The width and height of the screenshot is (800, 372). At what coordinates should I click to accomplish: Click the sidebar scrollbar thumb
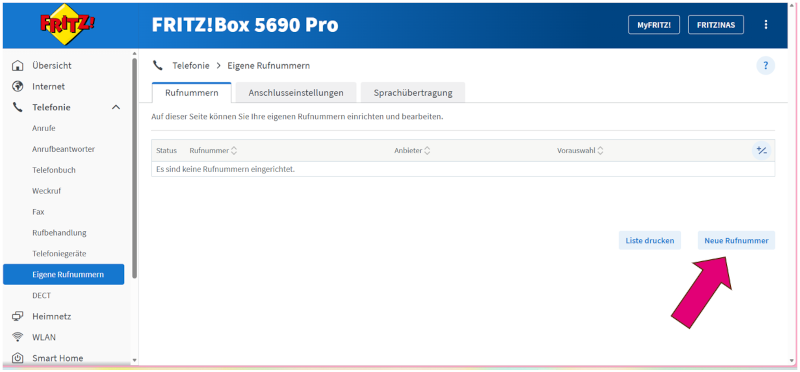(x=134, y=168)
